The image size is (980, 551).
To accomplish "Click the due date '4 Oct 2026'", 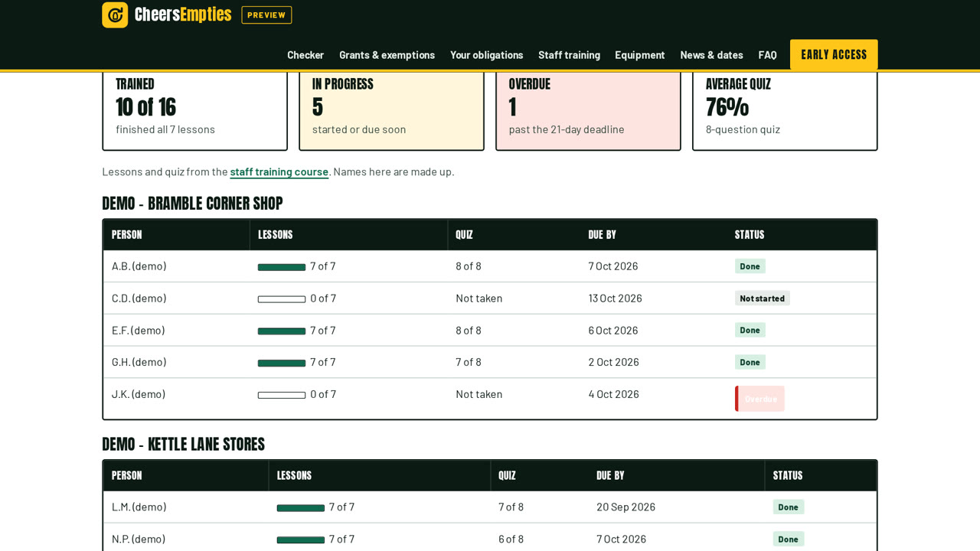I will click(614, 394).
